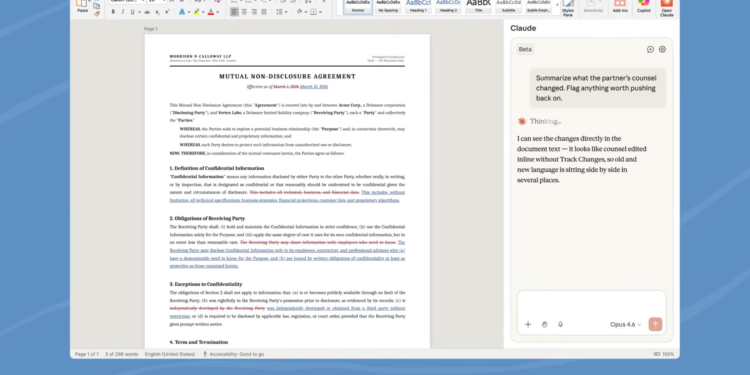Click the 100% zoom level
This screenshot has height=375, width=750.
668,354
